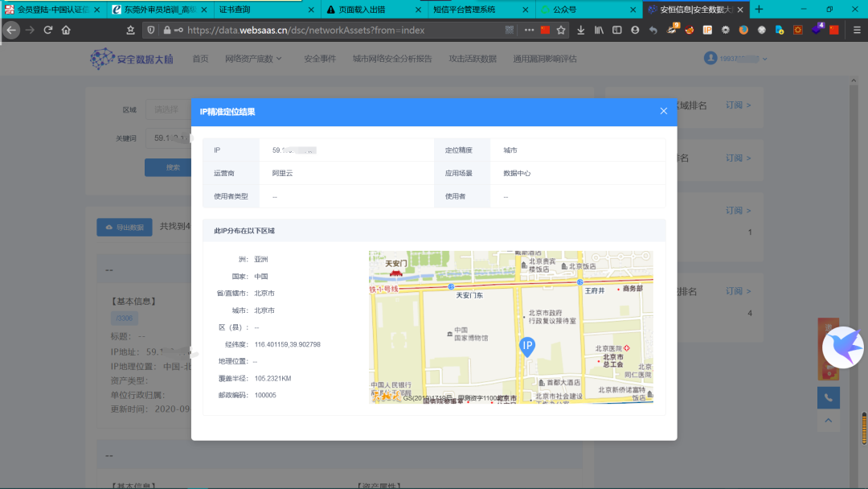Close the IP精准定位结果 dialog
The image size is (868, 489).
coord(663,111)
